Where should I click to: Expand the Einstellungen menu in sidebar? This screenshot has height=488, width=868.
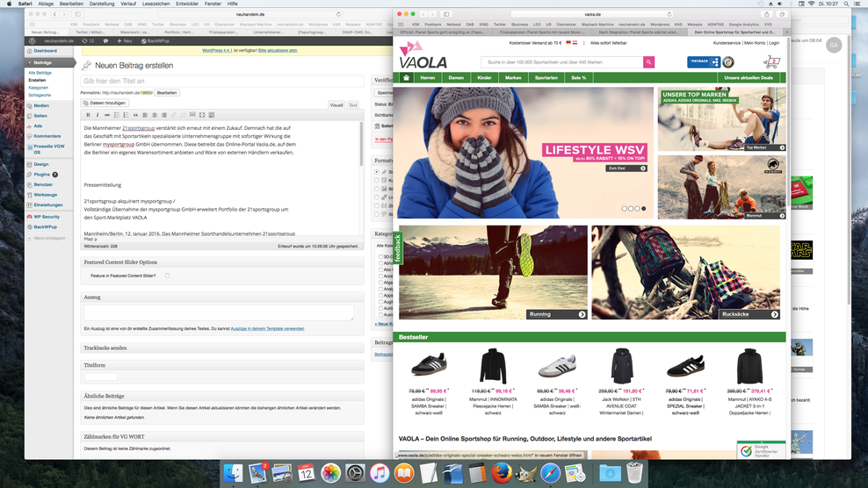click(48, 205)
